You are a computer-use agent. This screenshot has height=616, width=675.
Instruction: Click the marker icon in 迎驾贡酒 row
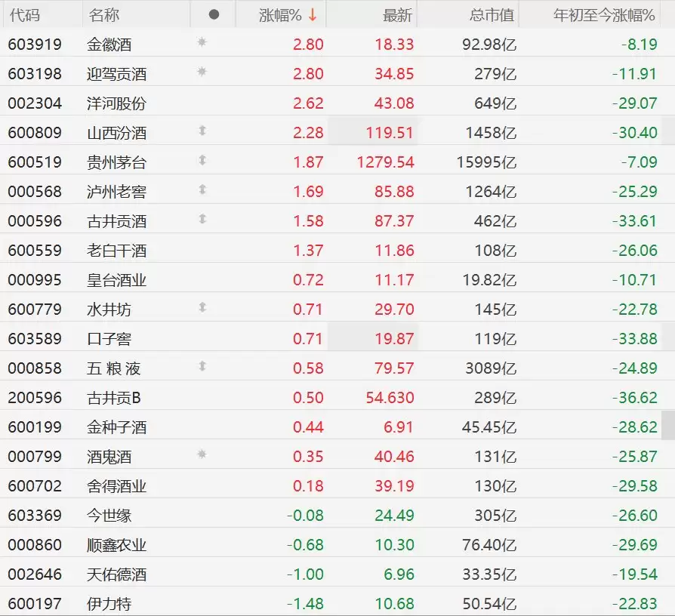(x=202, y=72)
